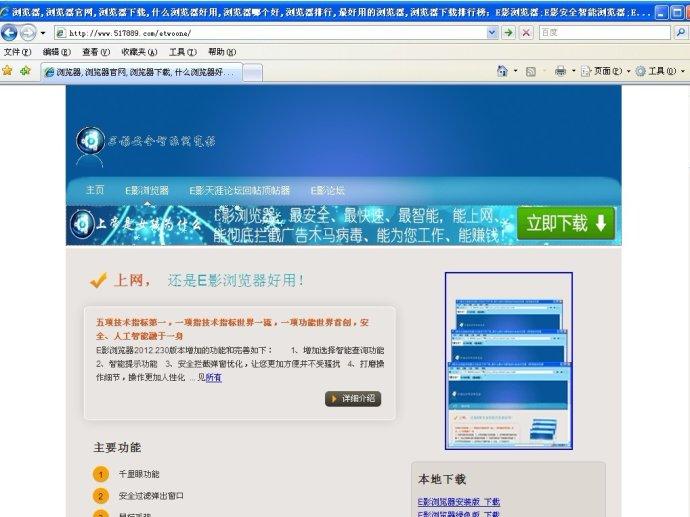Click the 详细介绍 button
Viewport: 690px width, 517px height.
(x=353, y=399)
